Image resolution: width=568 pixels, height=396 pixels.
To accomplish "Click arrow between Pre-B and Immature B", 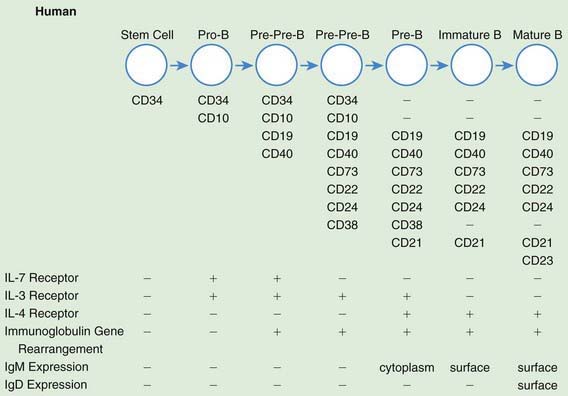I will (x=439, y=66).
